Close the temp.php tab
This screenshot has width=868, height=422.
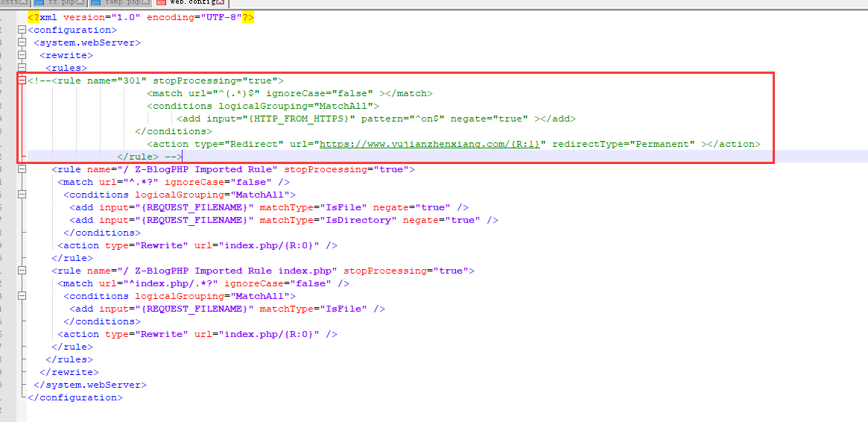point(145,3)
